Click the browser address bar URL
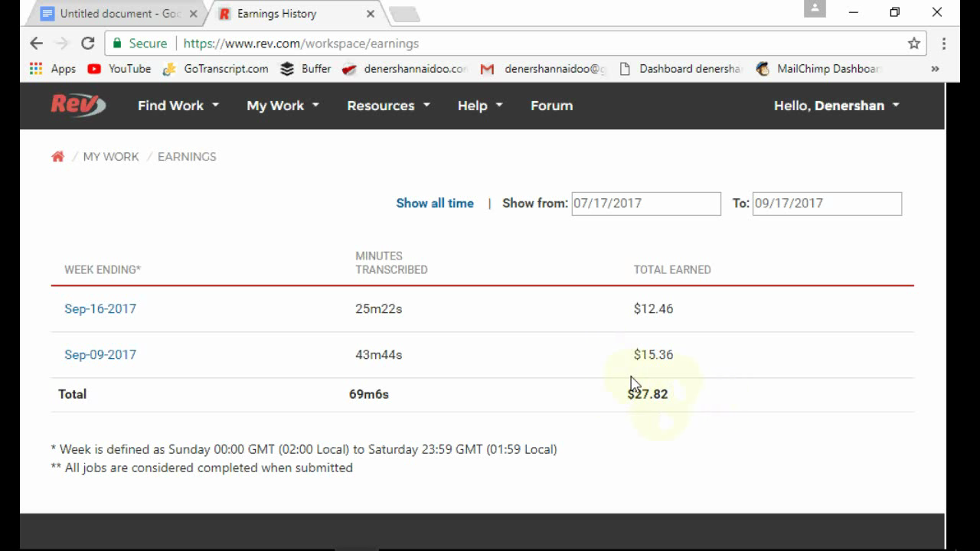 coord(301,44)
